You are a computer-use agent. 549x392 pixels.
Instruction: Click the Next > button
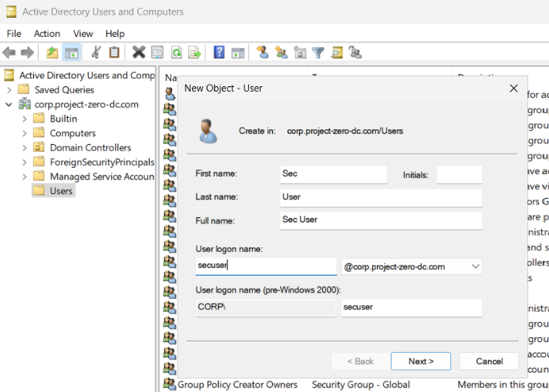[421, 361]
